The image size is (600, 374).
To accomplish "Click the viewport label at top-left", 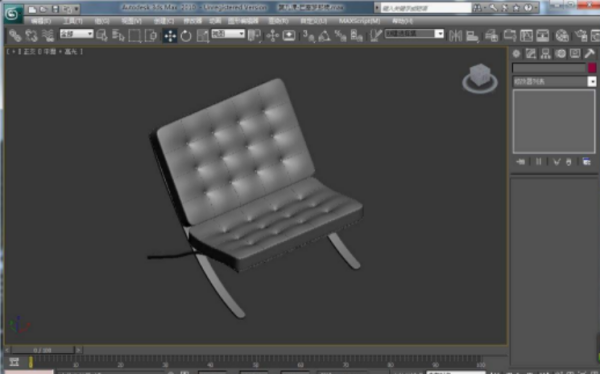I will pos(45,51).
